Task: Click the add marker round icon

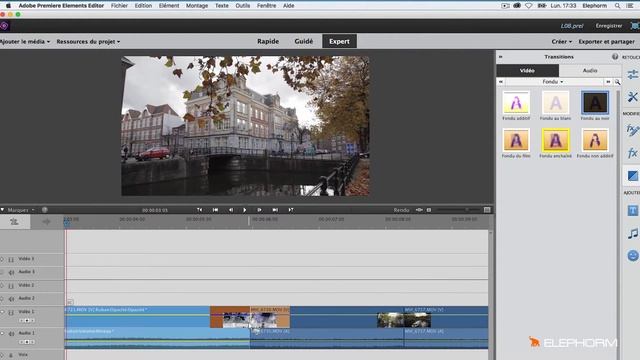Action: point(44,210)
